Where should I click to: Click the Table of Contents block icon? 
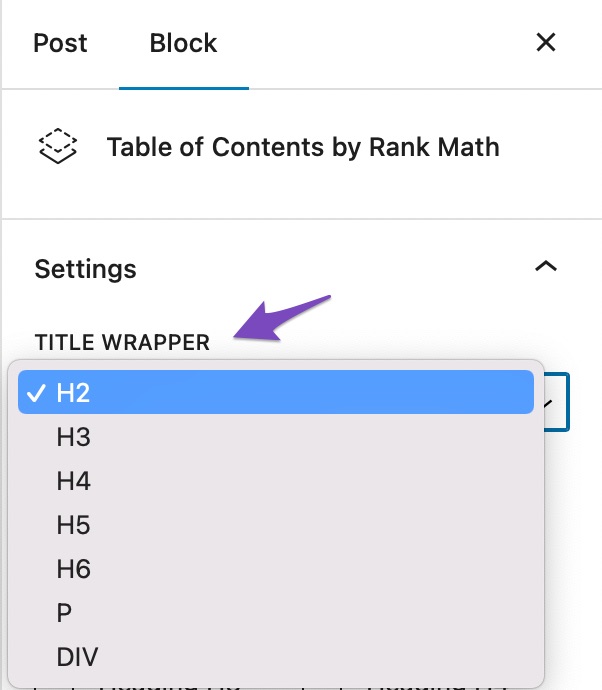click(57, 147)
